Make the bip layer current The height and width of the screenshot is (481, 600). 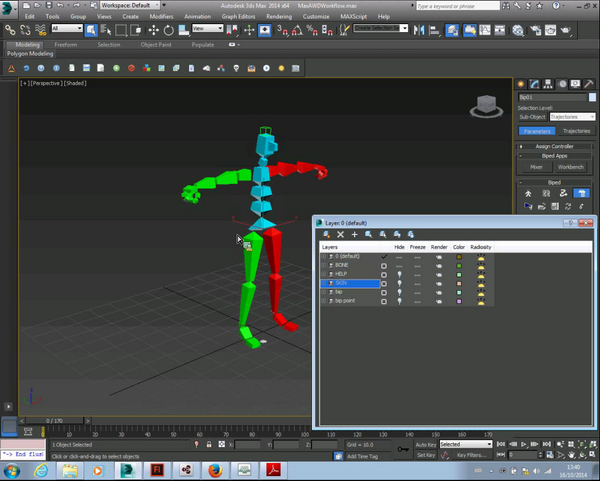tap(384, 292)
